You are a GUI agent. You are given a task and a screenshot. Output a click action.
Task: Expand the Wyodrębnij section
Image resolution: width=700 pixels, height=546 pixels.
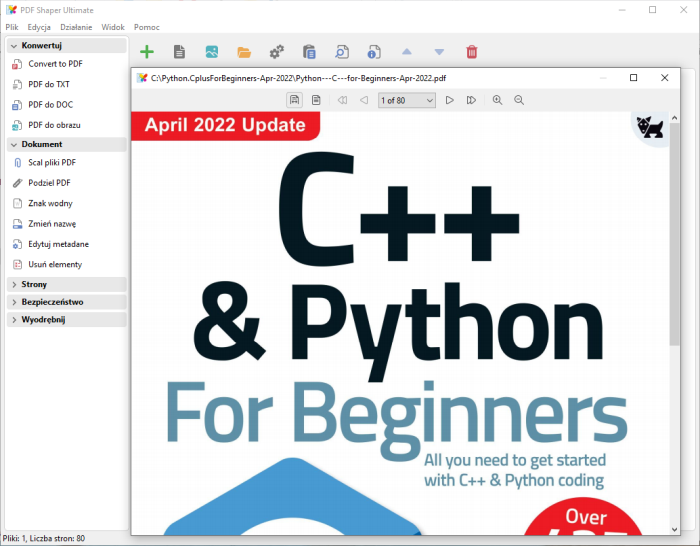coord(67,320)
